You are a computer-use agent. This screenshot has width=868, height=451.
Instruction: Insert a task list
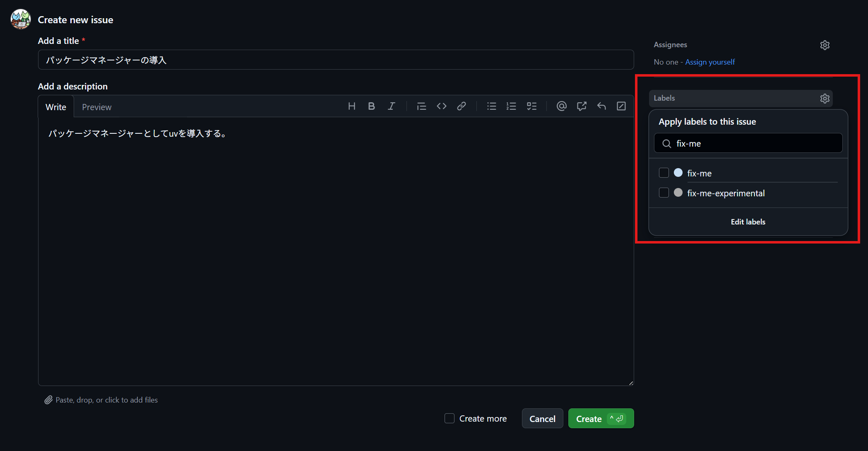point(531,106)
